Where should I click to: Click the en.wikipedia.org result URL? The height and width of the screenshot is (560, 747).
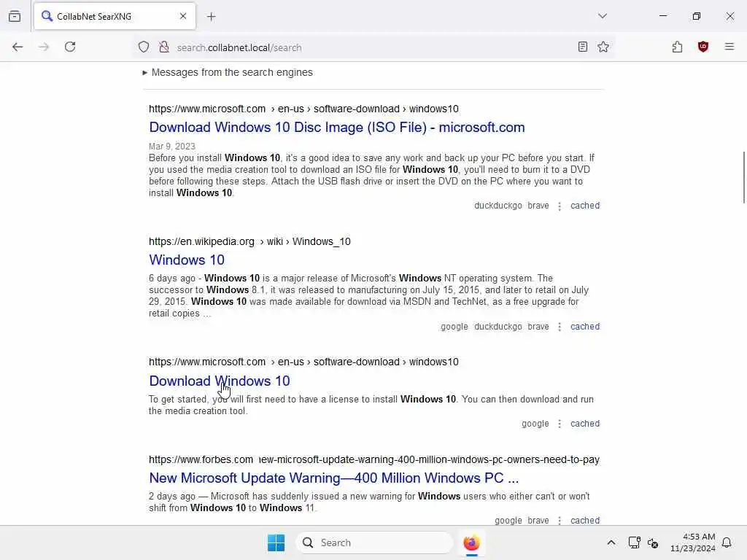(x=249, y=241)
